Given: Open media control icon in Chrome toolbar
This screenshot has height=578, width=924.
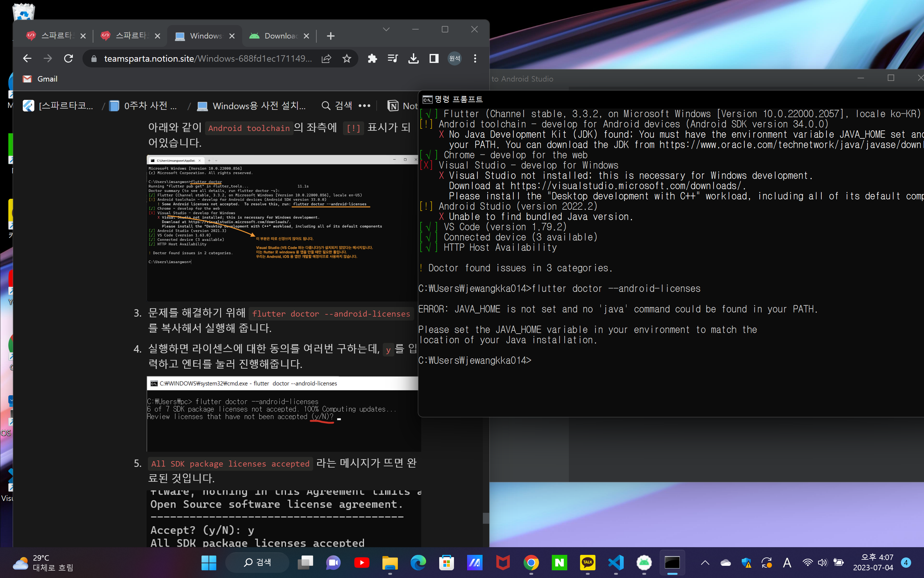Looking at the screenshot, I should click(392, 58).
